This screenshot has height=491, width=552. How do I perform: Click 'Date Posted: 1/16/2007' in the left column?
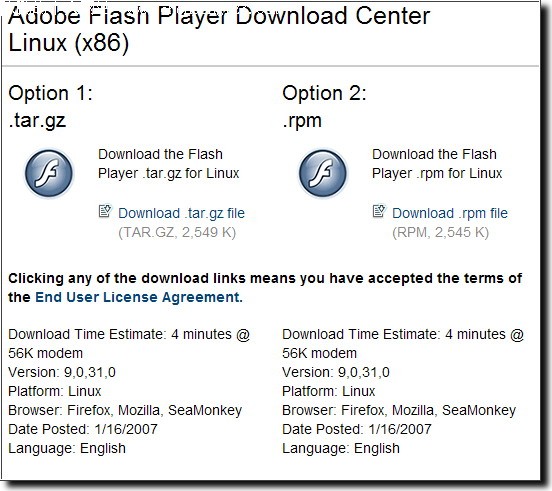click(83, 429)
